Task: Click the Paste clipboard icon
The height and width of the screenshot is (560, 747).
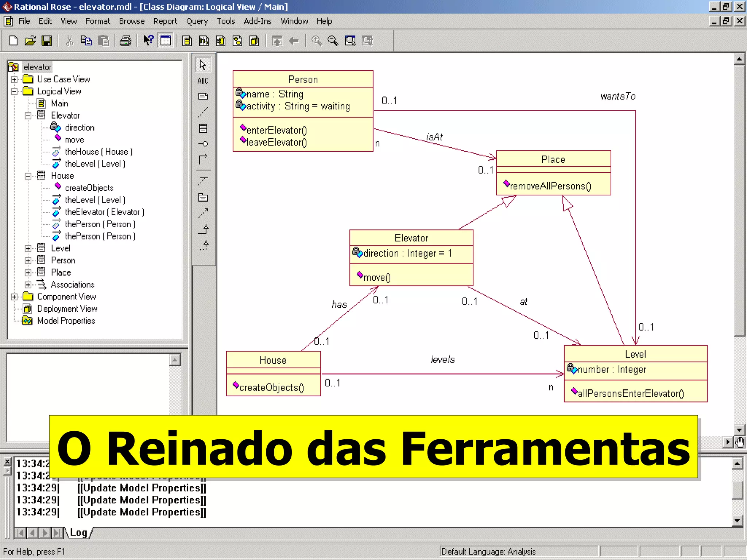Action: pyautogui.click(x=104, y=41)
